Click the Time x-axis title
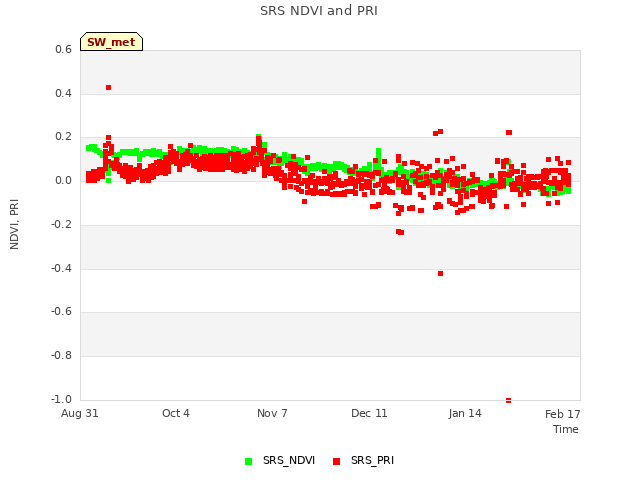Viewport: 640px width, 480px height. (x=566, y=429)
